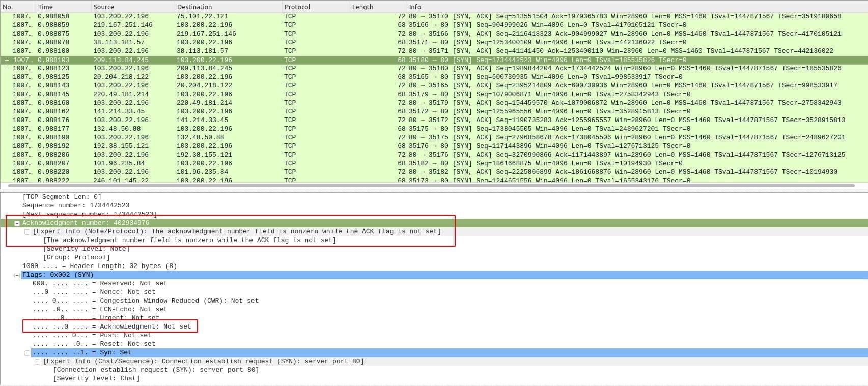
Task: Collapse the Flags: 0x002 (SYN) section
Action: point(17,275)
